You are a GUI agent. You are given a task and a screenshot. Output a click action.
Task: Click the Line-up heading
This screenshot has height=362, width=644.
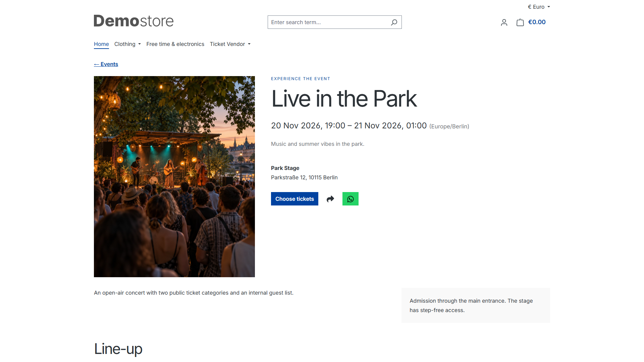click(x=118, y=349)
